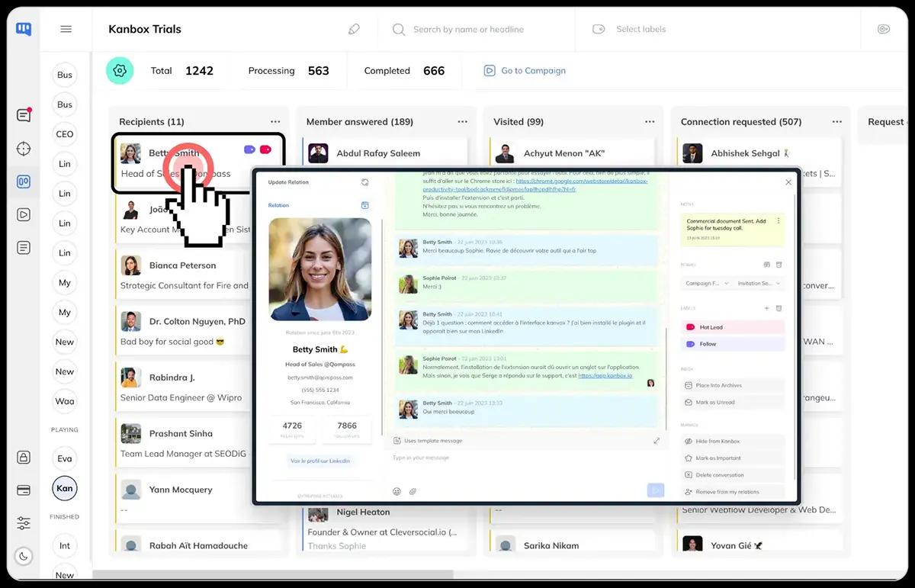Select the kanban board sidebar icon
This screenshot has height=588, width=915.
click(x=24, y=182)
